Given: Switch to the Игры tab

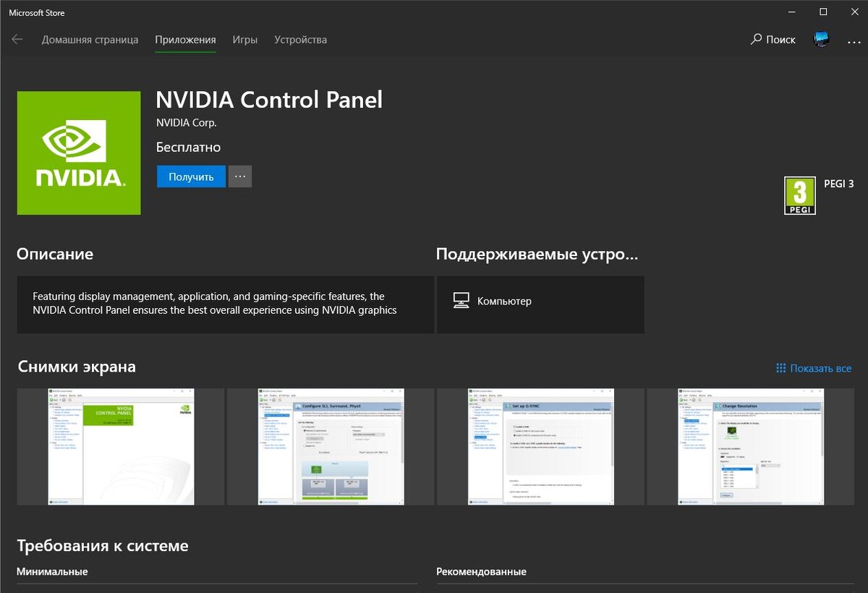Looking at the screenshot, I should [245, 40].
